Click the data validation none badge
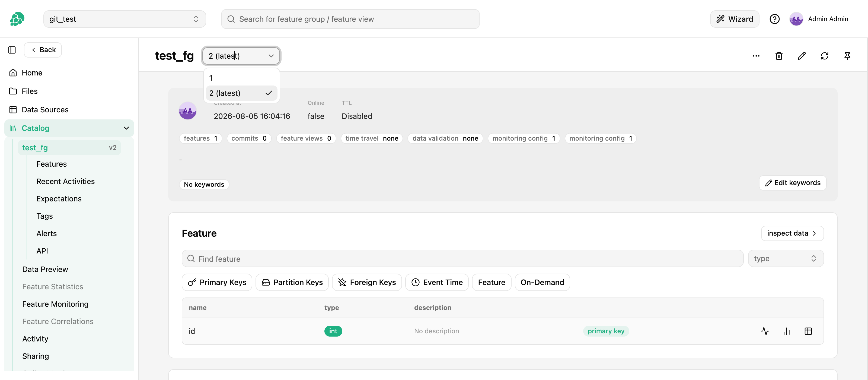Screen dimensions: 868x380 coord(445,138)
